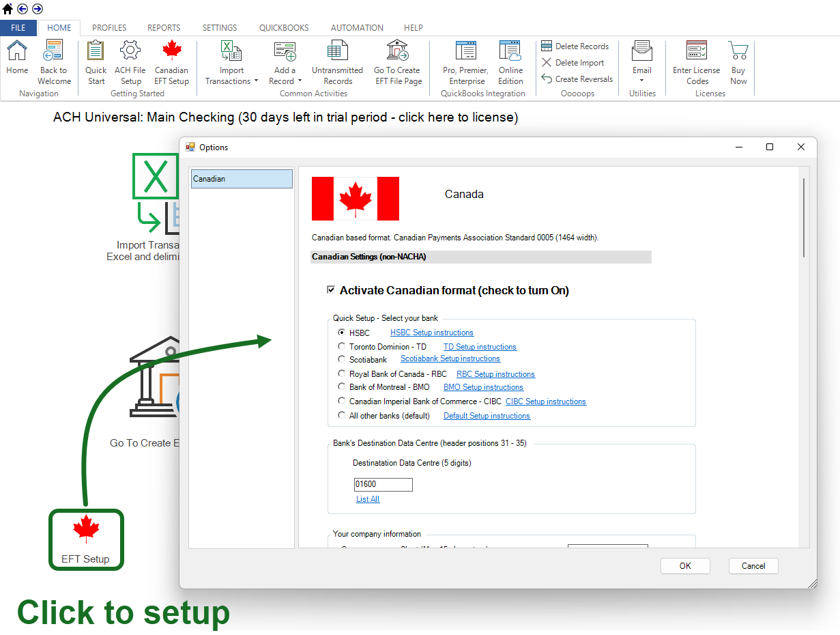Expand Add a Record dropdown arrow

click(x=300, y=81)
